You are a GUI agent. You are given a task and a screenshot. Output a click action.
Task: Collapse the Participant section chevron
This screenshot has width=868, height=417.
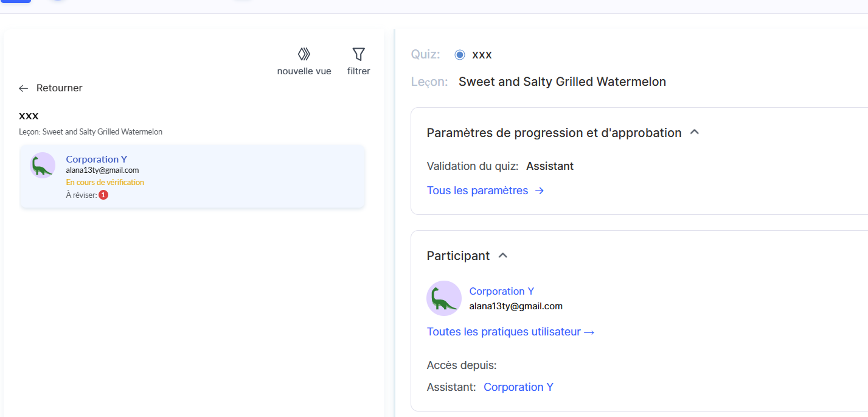point(503,256)
